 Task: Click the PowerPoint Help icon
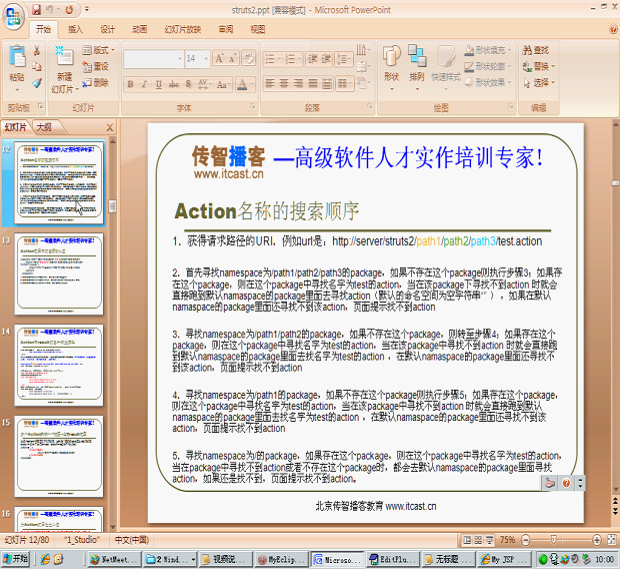coord(611,30)
